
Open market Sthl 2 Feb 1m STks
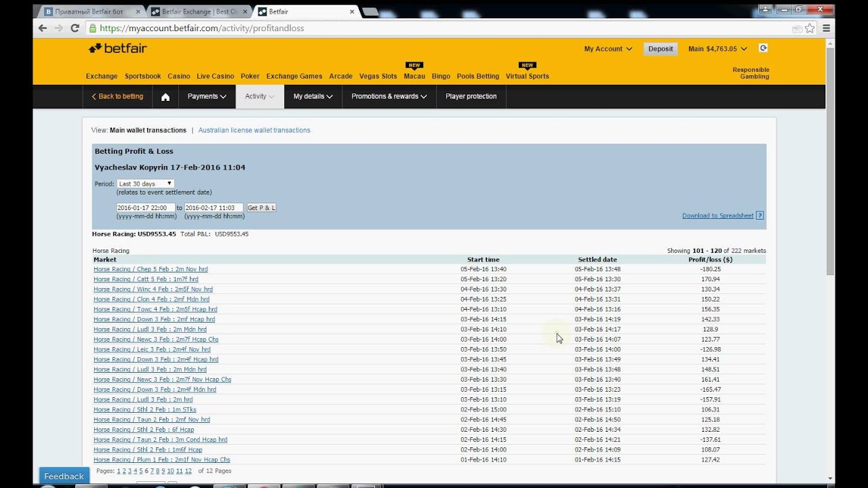click(145, 409)
